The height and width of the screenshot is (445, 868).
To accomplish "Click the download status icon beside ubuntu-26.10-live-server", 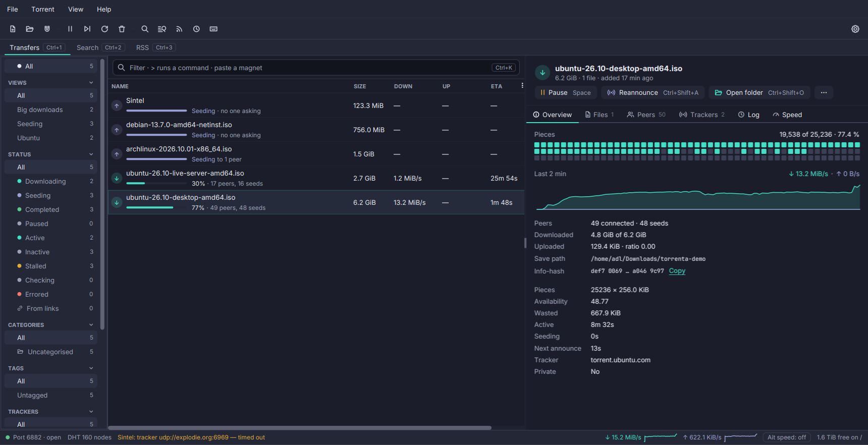I will pos(117,178).
